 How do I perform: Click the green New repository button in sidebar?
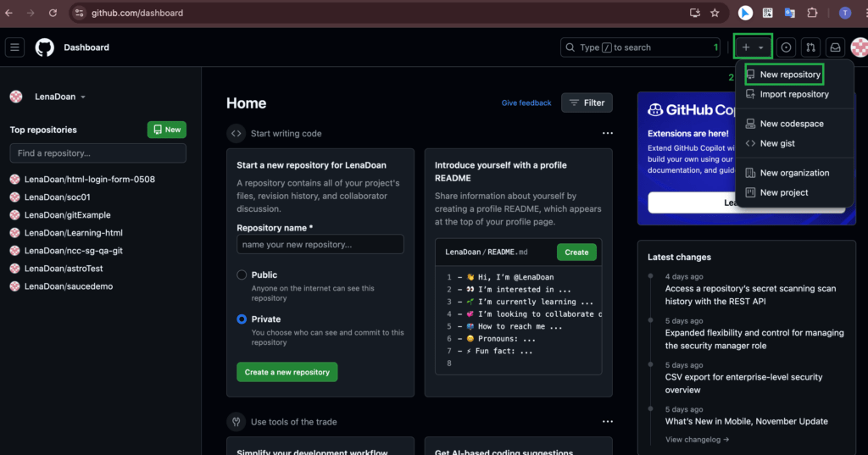167,130
